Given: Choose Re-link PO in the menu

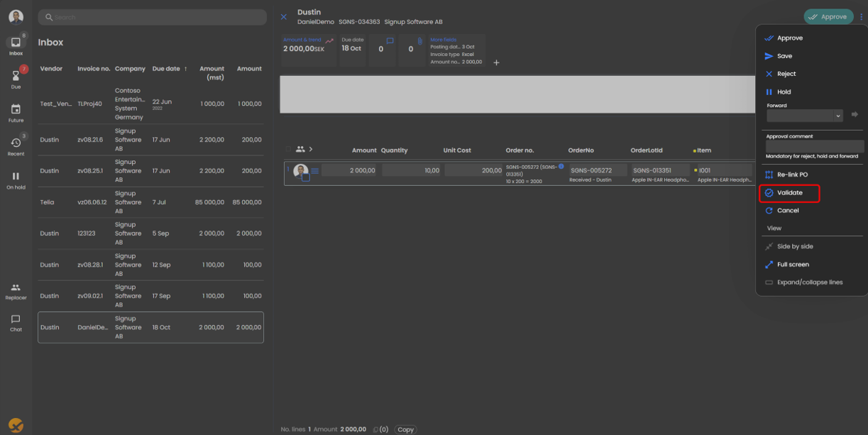Looking at the screenshot, I should (791, 175).
